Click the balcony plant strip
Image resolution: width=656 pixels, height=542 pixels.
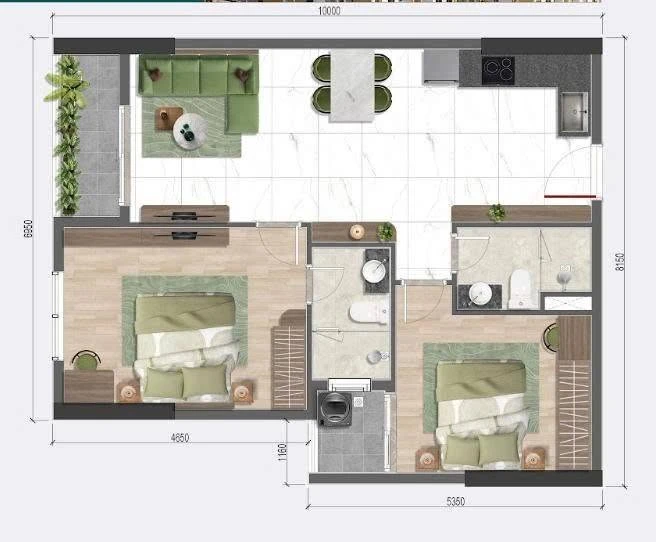coord(67,135)
